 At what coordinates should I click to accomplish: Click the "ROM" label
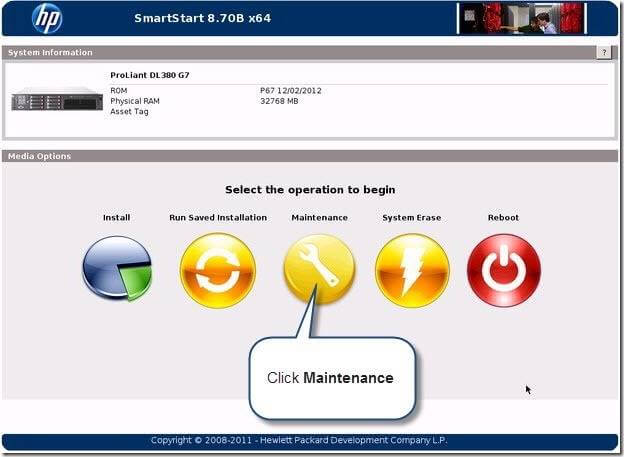tap(119, 90)
